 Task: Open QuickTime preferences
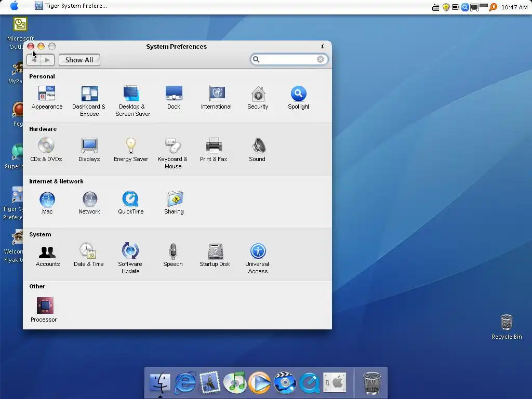pos(130,203)
